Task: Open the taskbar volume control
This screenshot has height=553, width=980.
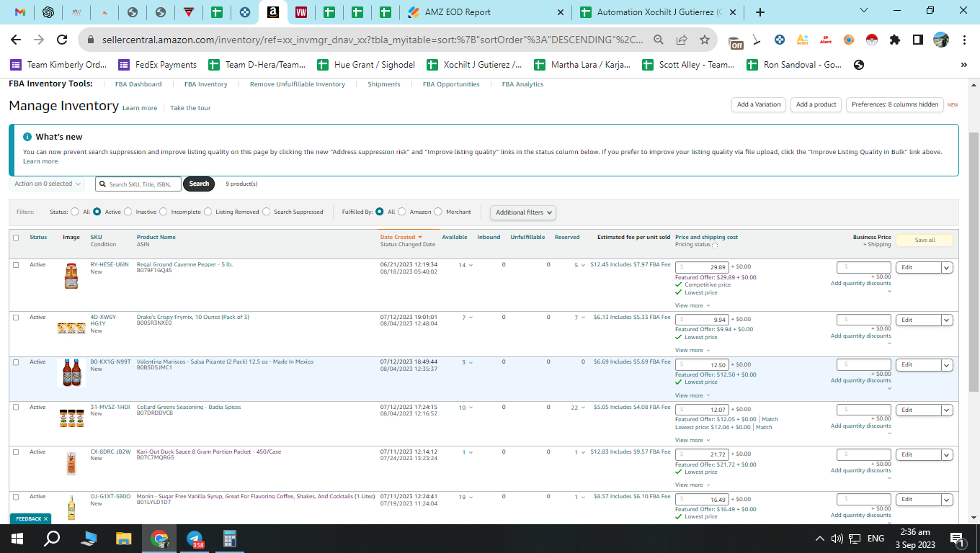Action: (x=837, y=539)
